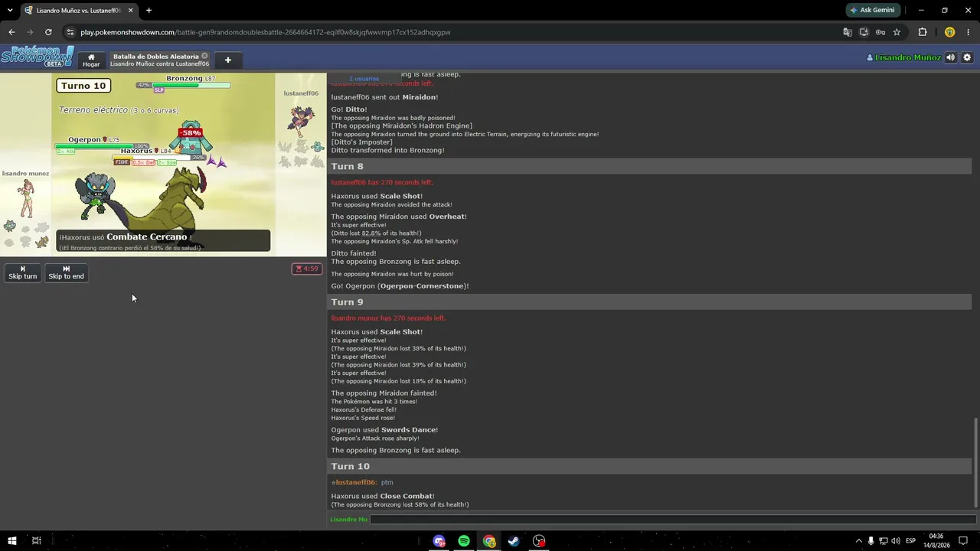Open the browser Extensions menu

tap(922, 32)
